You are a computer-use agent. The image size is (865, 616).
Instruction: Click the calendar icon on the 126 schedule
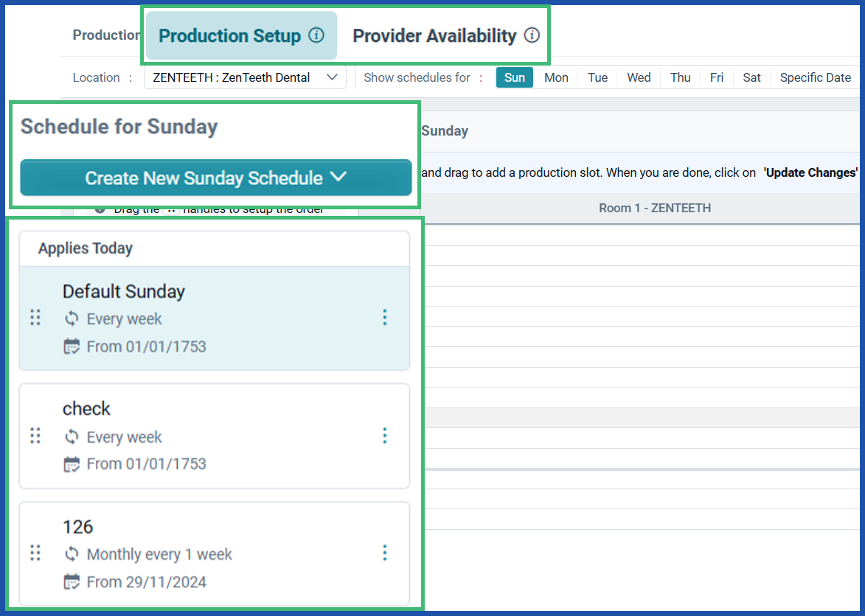coord(72,583)
